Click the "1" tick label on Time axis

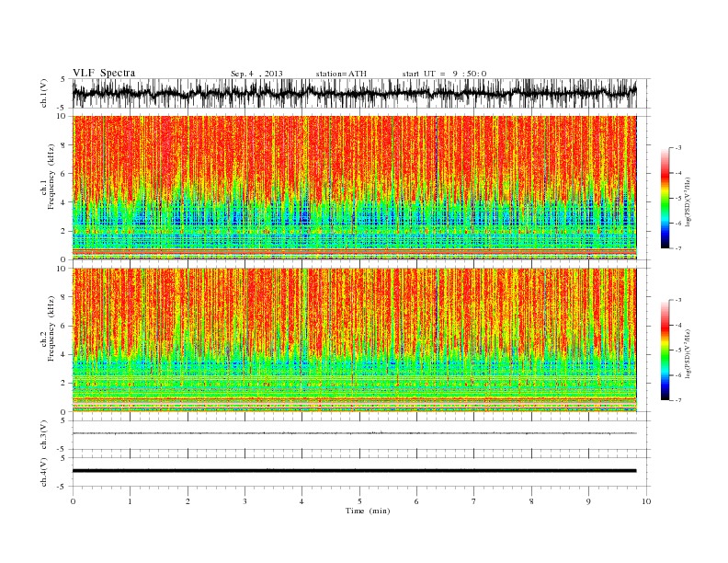[130, 501]
